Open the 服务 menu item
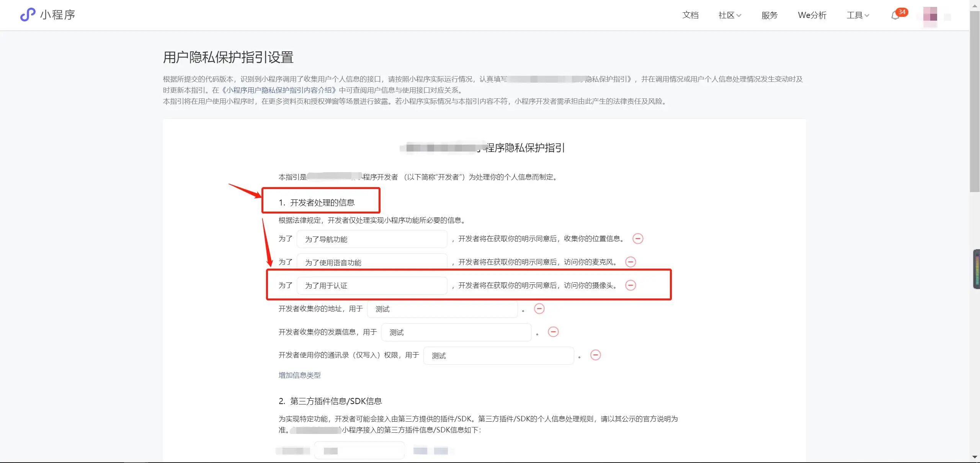The height and width of the screenshot is (463, 980). coord(769,15)
